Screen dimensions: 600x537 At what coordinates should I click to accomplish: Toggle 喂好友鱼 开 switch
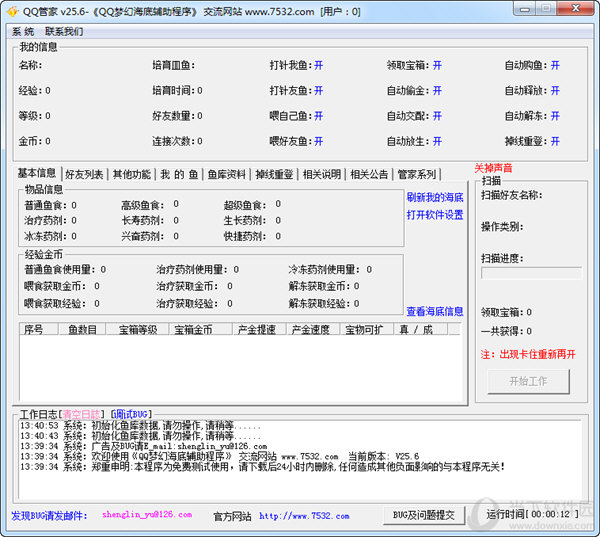[x=318, y=142]
